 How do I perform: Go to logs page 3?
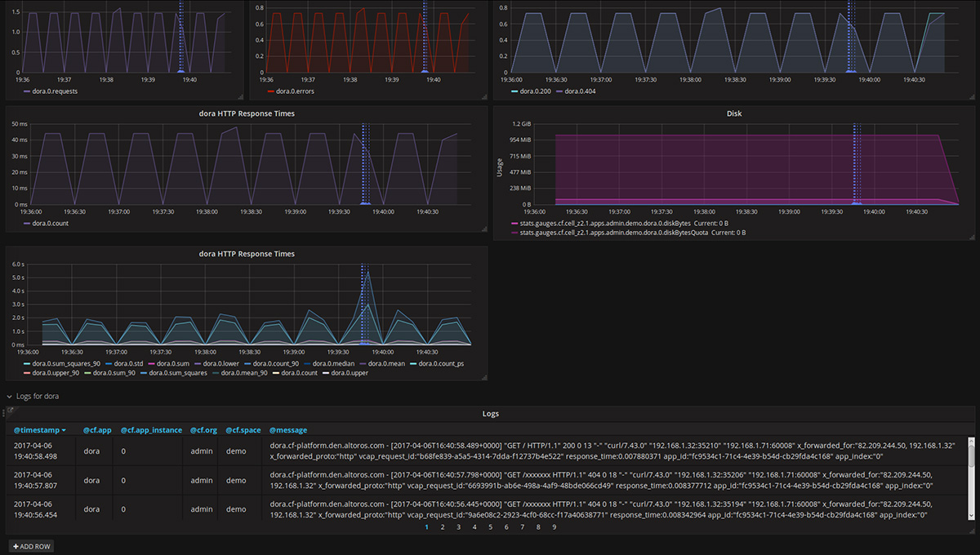459,527
